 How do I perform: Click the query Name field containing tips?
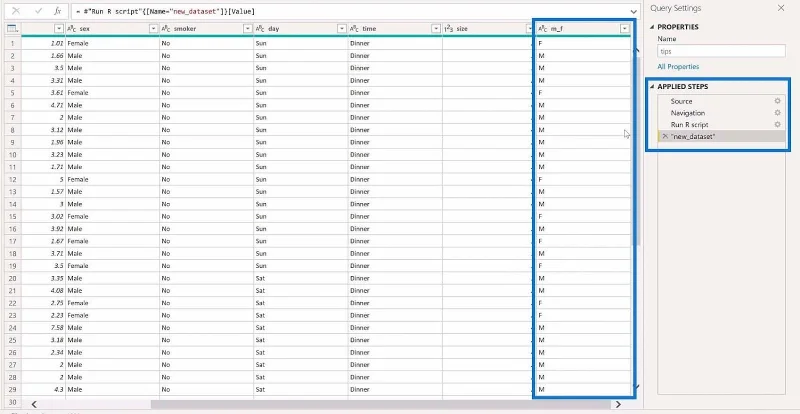click(721, 51)
